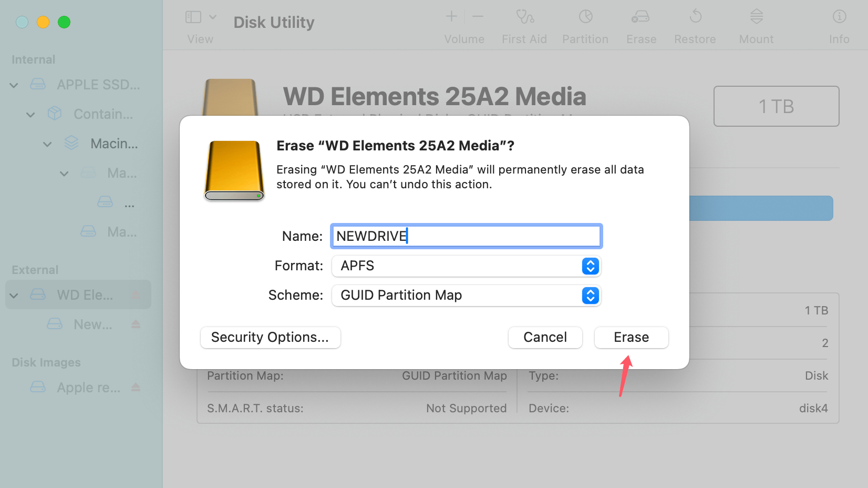This screenshot has width=868, height=488.
Task: Click the Delete Volume minus icon
Action: click(x=477, y=16)
